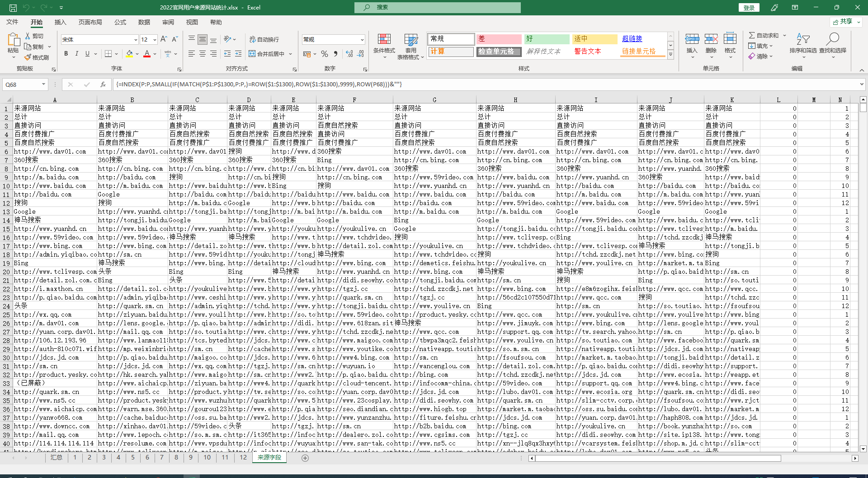Click the orientation (text angle) icon
Screen dimensions: 868x478
point(227,39)
